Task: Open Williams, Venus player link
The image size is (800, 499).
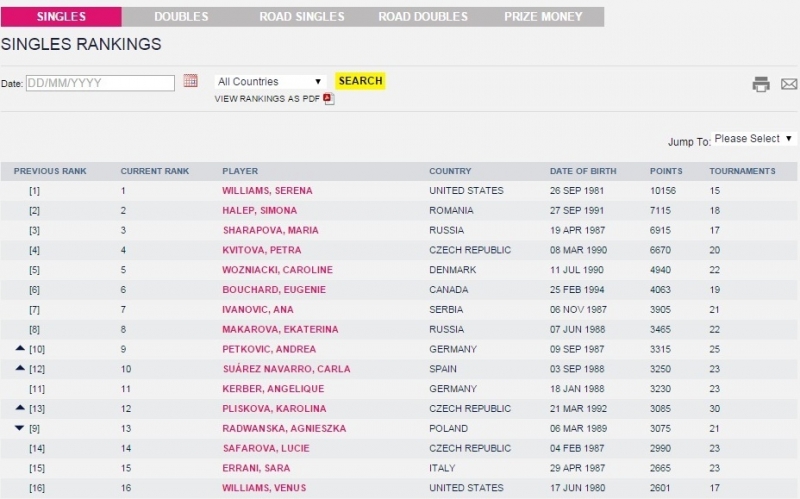Action: click(x=264, y=488)
